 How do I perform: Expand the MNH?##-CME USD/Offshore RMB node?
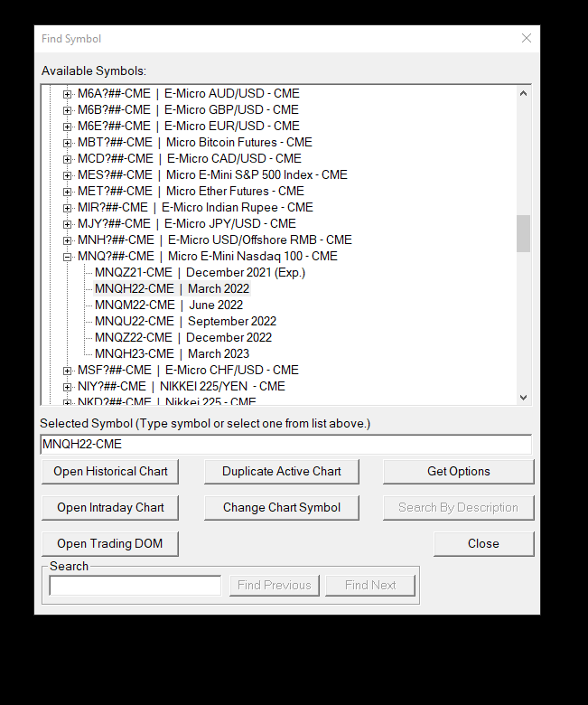pyautogui.click(x=67, y=240)
